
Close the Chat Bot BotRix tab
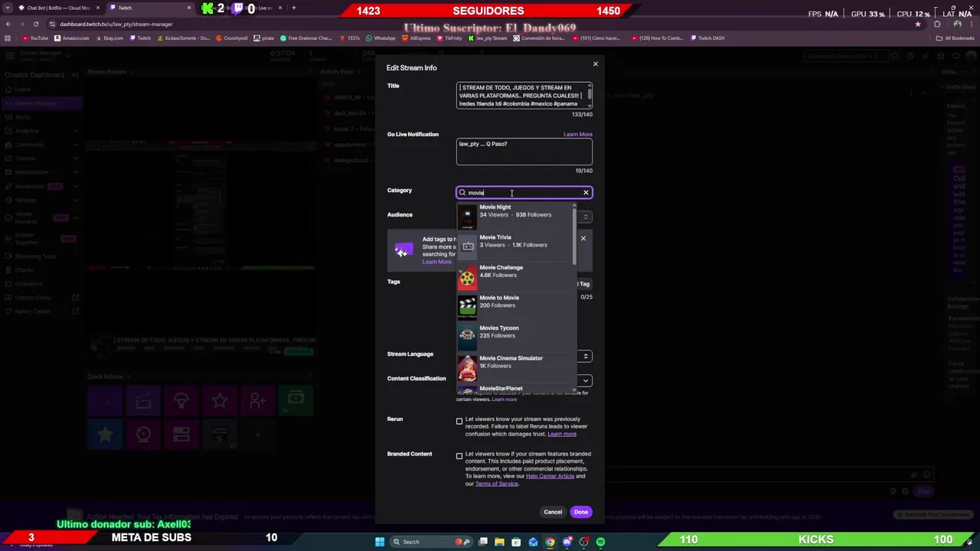[x=97, y=8]
